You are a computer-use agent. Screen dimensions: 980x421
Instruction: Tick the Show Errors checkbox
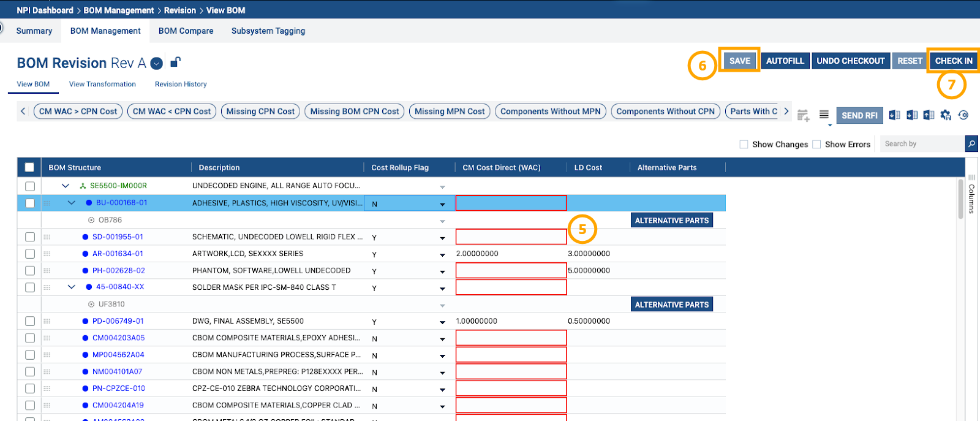pyautogui.click(x=816, y=145)
